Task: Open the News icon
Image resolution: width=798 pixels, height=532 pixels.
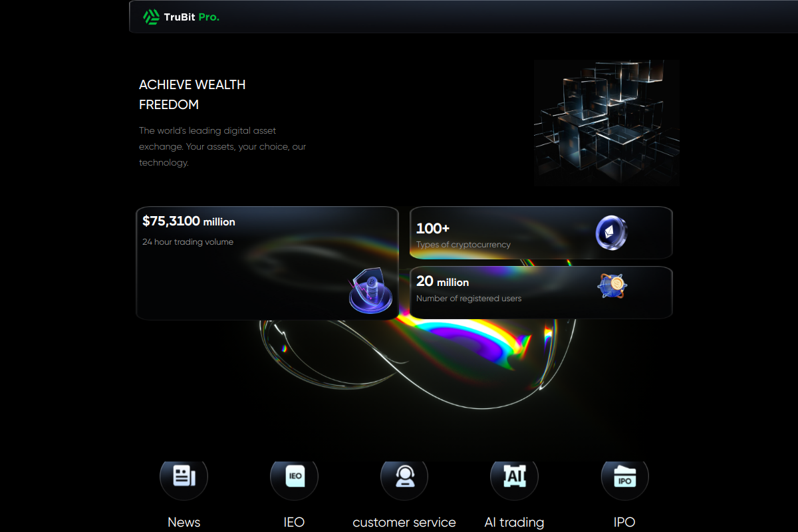Action: click(x=184, y=476)
